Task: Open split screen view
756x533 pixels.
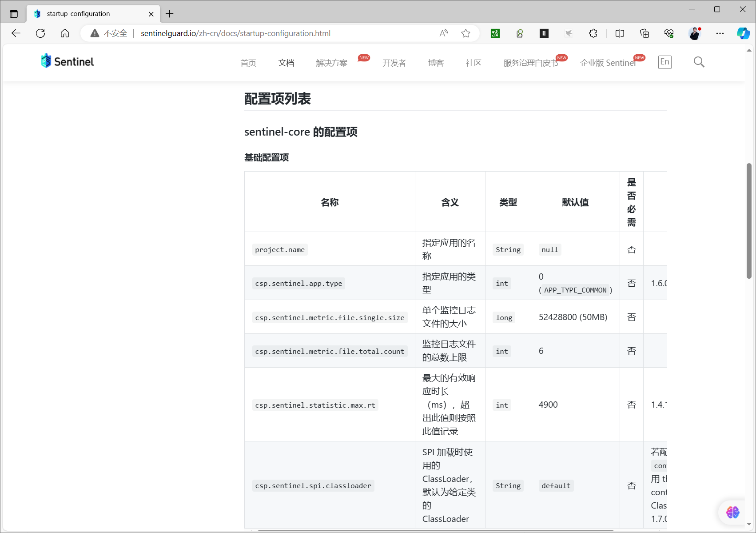Action: click(620, 33)
